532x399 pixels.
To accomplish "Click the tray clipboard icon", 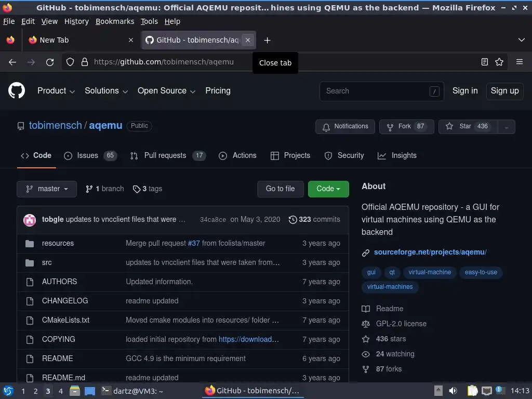I will tap(472, 391).
